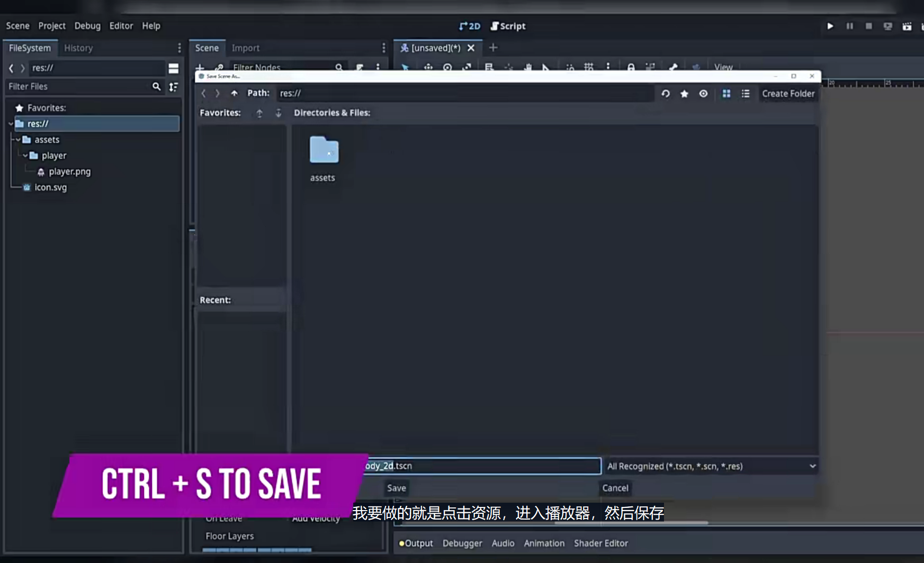Open Scene dock options menu
This screenshot has height=563, width=924.
(x=383, y=48)
